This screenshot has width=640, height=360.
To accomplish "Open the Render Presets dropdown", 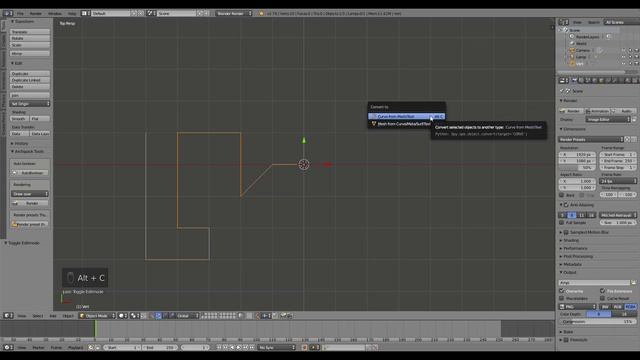I will (591, 140).
